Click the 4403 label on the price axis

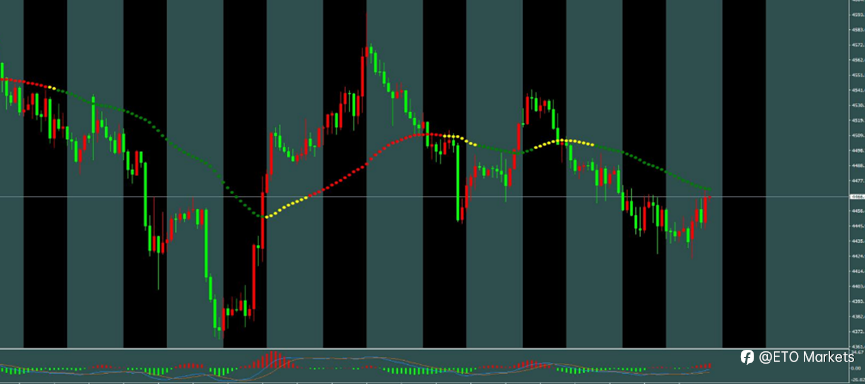pyautogui.click(x=857, y=286)
